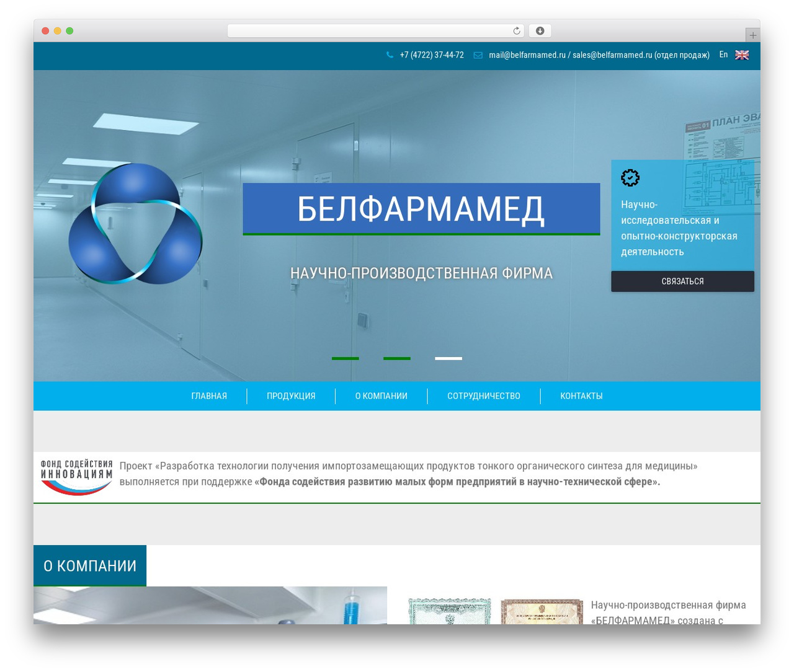Click the sales@belfarmamed.ru email address
Viewport: 794px width, 672px height.
click(612, 55)
